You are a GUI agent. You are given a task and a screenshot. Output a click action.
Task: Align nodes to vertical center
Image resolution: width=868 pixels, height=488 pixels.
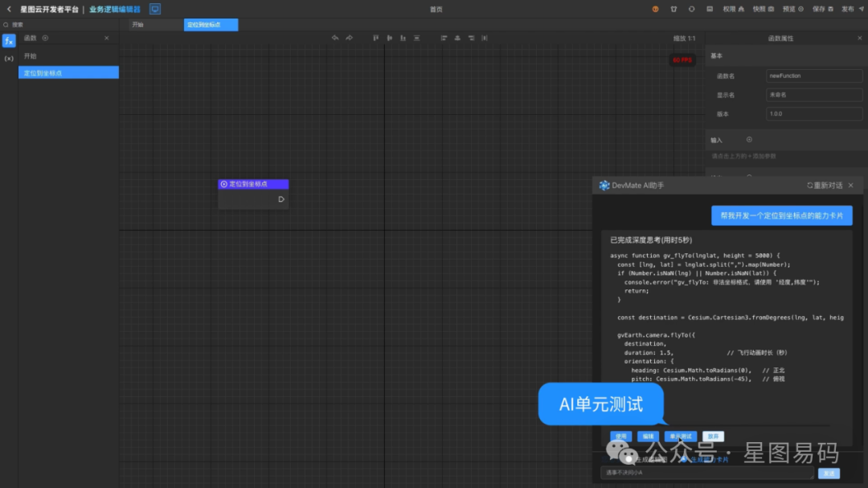(x=390, y=38)
